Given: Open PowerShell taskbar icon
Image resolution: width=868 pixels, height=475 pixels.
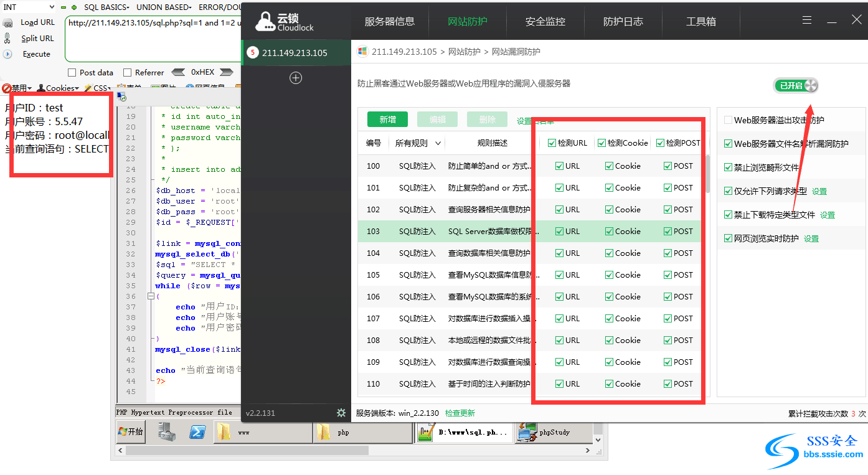Looking at the screenshot, I should (x=198, y=431).
